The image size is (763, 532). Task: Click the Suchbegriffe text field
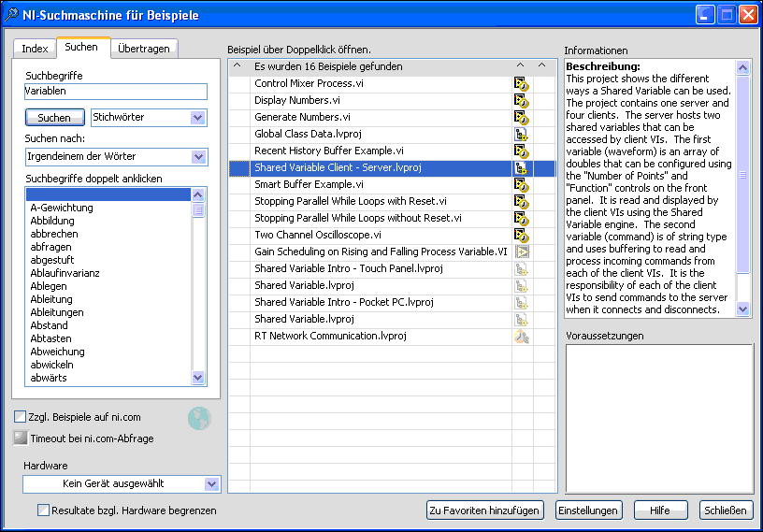[116, 91]
